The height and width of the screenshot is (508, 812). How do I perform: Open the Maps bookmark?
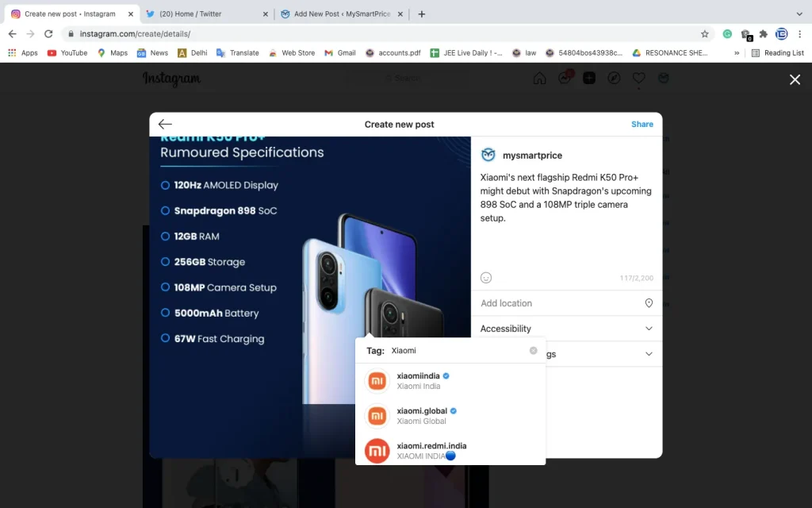pyautogui.click(x=113, y=53)
